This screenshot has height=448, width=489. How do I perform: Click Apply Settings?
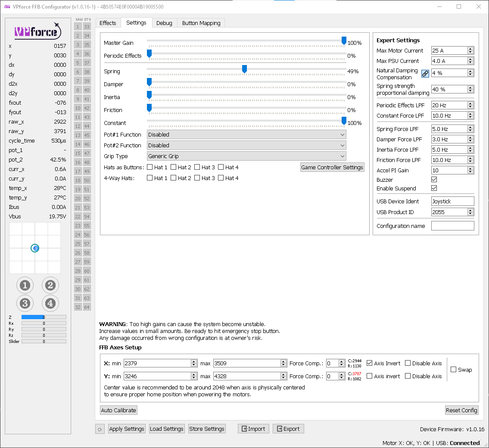tap(127, 429)
